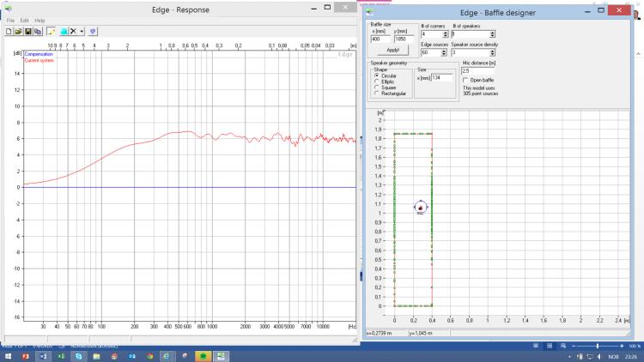Click the Open folder toolbar icon
This screenshot has width=644, height=362.
[18, 31]
